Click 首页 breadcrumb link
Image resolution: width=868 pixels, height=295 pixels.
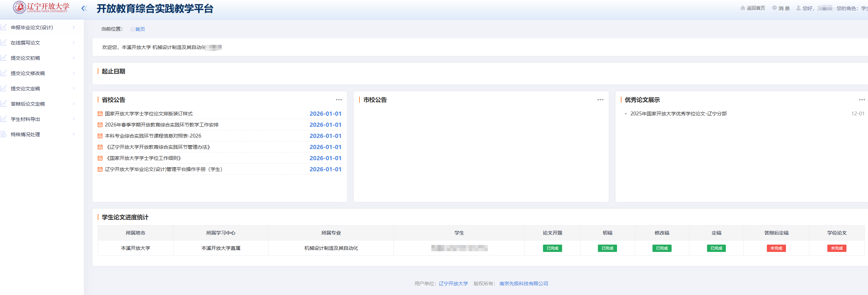(x=140, y=29)
